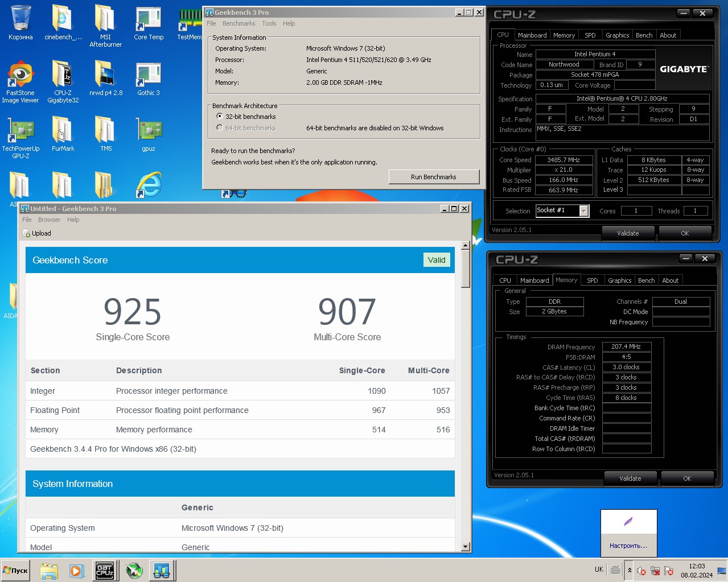Open Browser menu in Untitled Geekbench window
This screenshot has width=728, height=582.
click(x=49, y=220)
